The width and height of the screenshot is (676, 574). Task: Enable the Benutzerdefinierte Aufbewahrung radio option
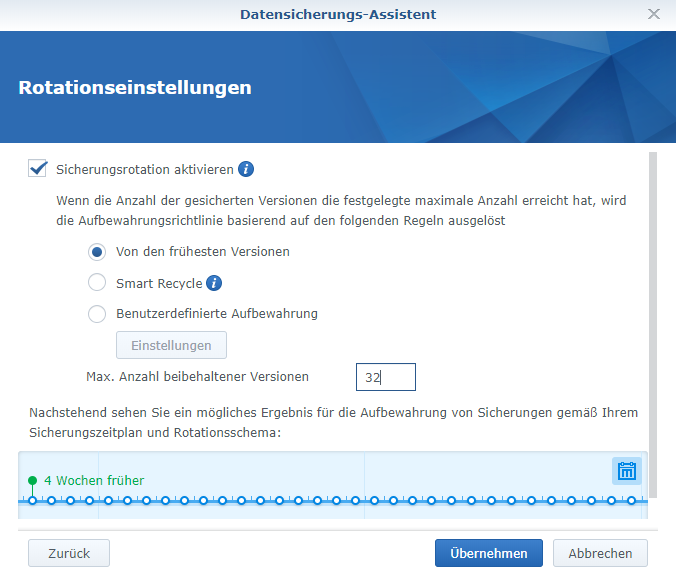pos(97,314)
